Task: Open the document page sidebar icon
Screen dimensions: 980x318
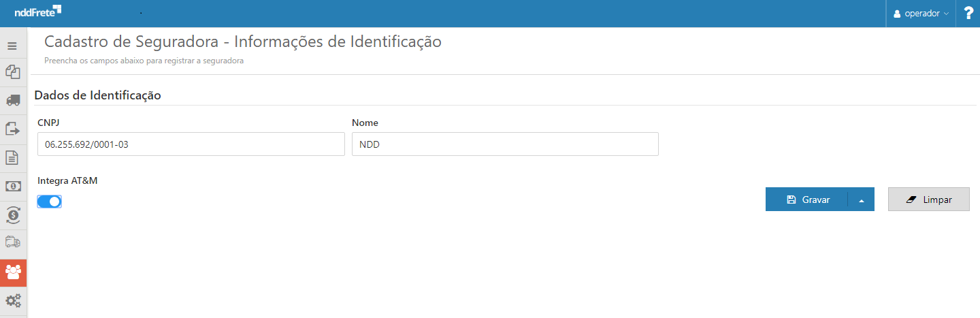Action: (12, 157)
